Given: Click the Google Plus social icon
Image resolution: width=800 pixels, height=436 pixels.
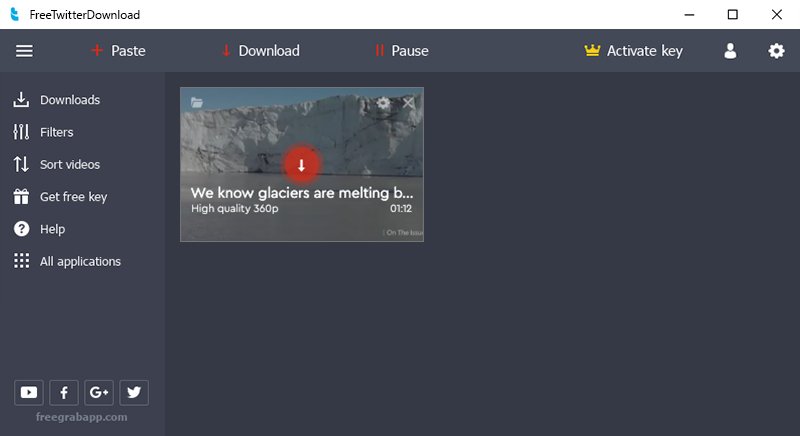Looking at the screenshot, I should 99,392.
